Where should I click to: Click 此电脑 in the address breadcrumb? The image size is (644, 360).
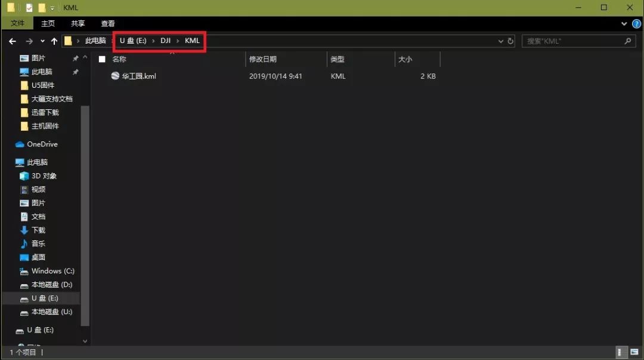95,41
